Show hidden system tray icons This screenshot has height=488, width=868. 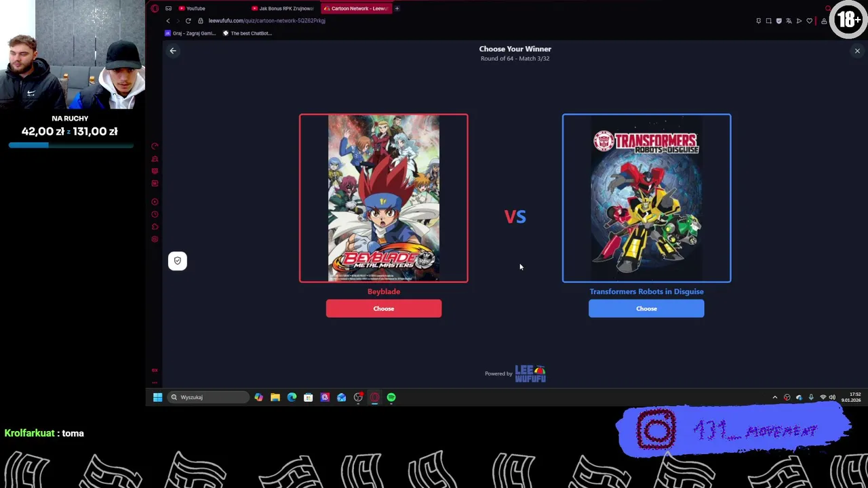point(775,397)
